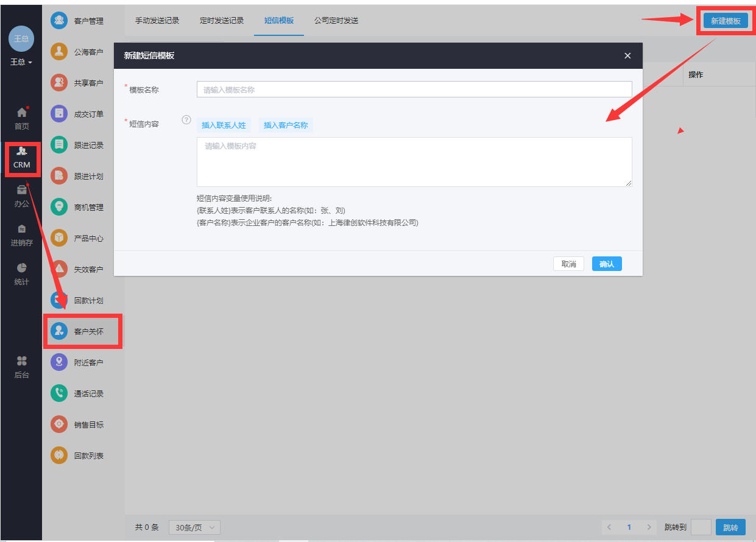Image resolution: width=756 pixels, height=542 pixels.
Task: Click the 共 0 条 total count text
Action: point(147,527)
